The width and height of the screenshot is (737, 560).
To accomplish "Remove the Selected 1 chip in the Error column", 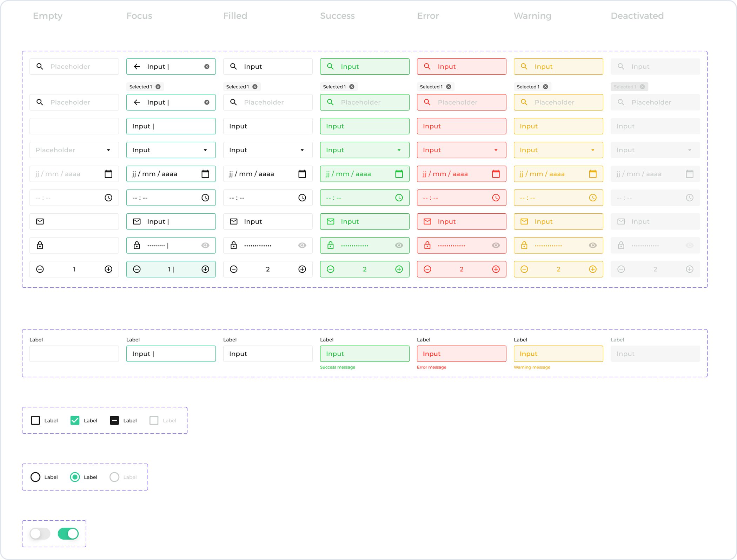I will [449, 87].
